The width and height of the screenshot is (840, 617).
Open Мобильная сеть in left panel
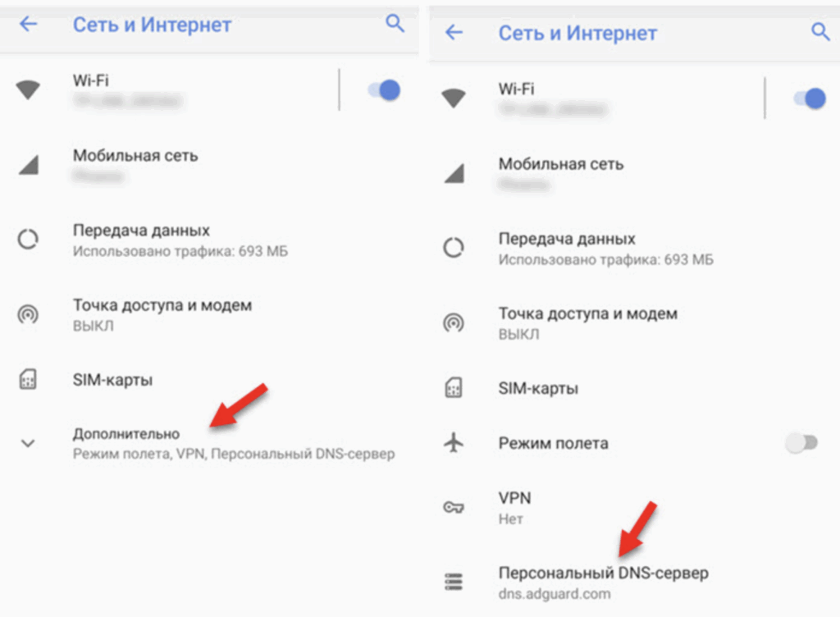coord(210,165)
